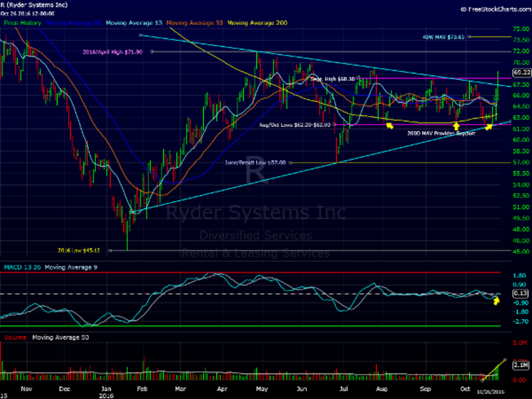Click the Sep label on the time axis
The image size is (532, 399).
(425, 388)
